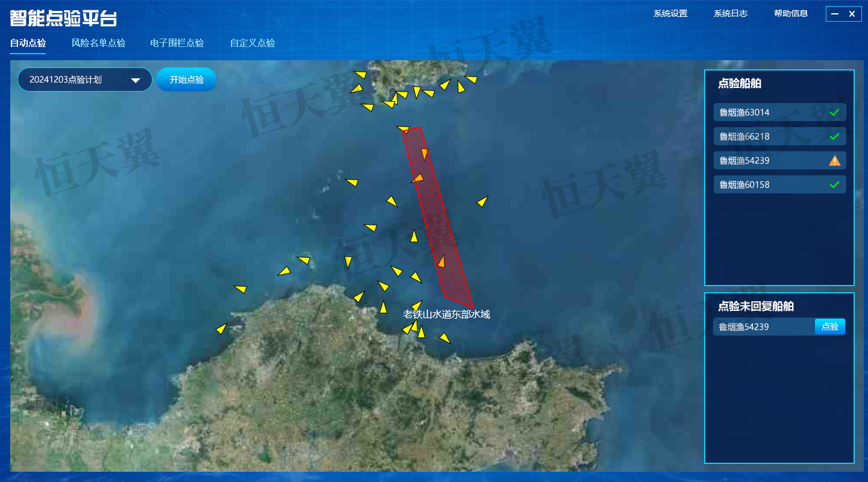This screenshot has width=868, height=482.
Task: Select the topmost orange ship inside red zone
Action: (424, 154)
